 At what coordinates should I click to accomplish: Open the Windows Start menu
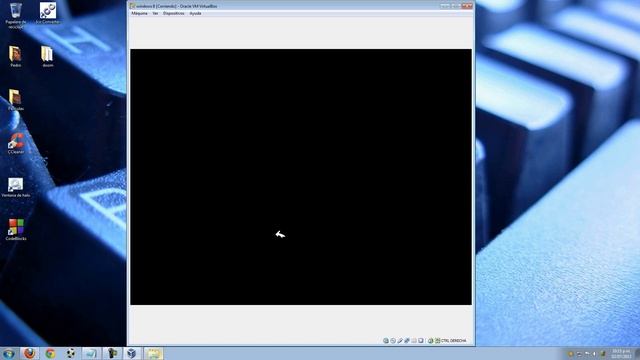(x=9, y=353)
